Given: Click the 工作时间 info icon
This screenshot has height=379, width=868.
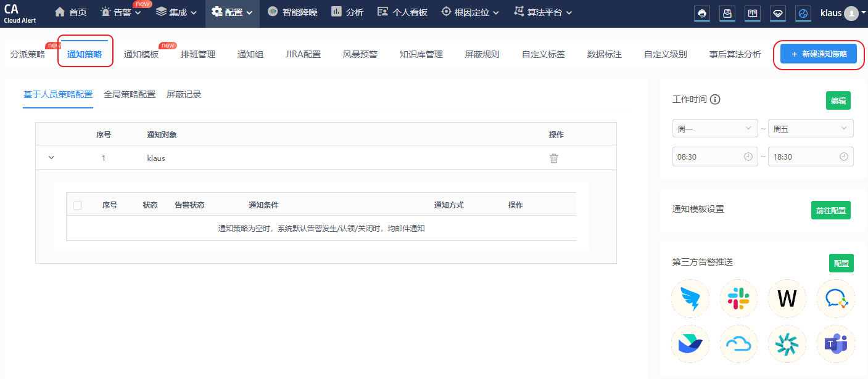Looking at the screenshot, I should (716, 100).
